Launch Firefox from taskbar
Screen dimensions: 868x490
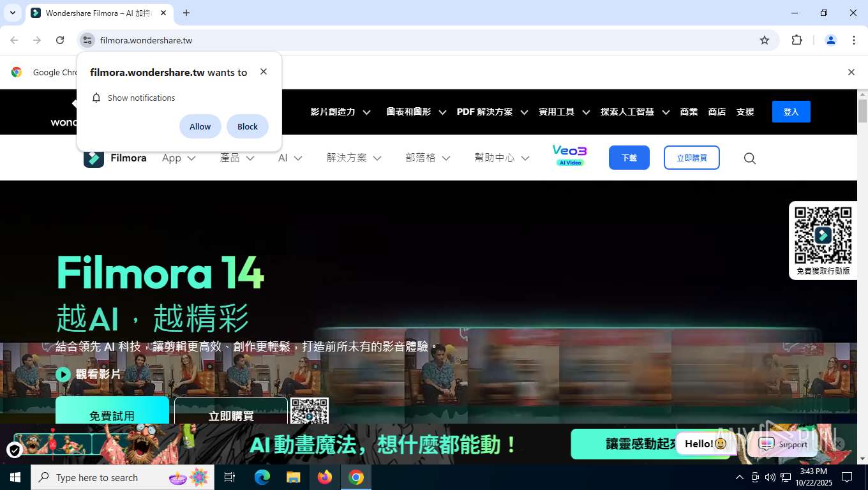pyautogui.click(x=325, y=477)
